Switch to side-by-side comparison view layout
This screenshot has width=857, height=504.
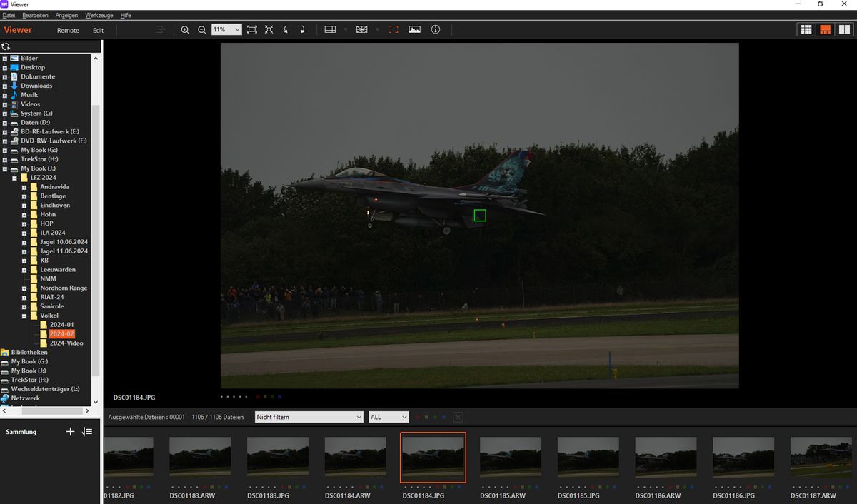(x=844, y=30)
